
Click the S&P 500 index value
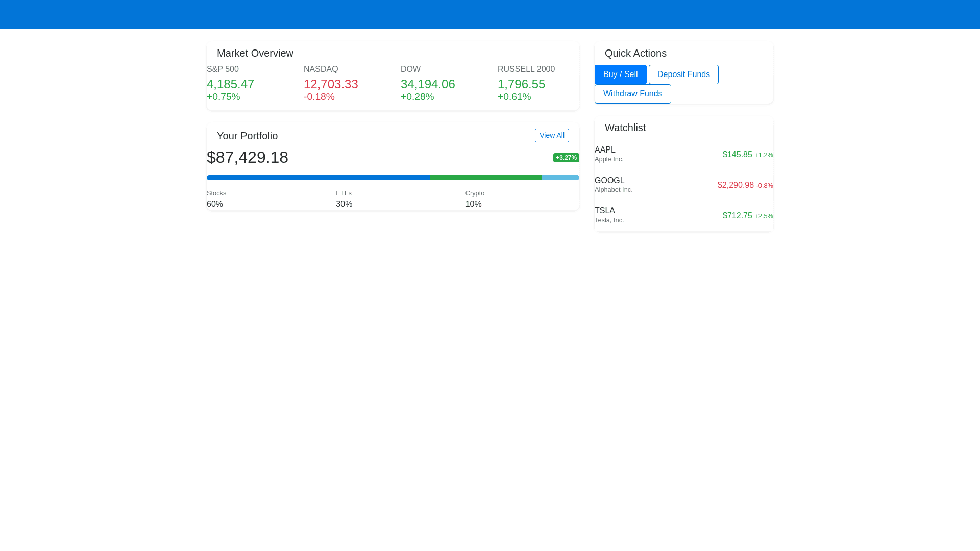coord(230,84)
